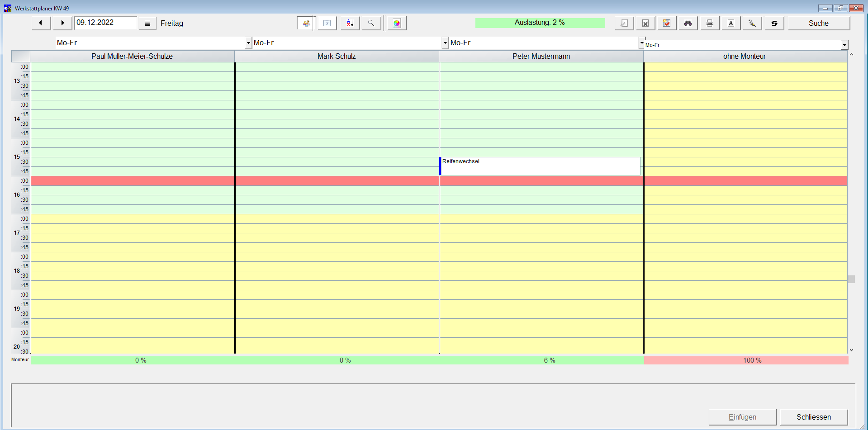Go to the previous day with left arrow

(x=41, y=23)
